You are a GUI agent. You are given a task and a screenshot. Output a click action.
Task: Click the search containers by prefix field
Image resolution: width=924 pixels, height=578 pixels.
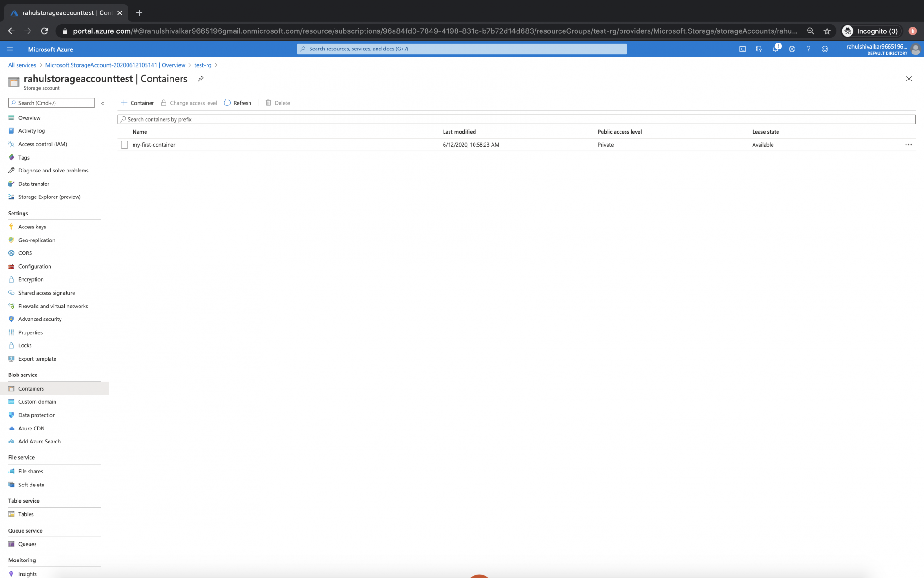[323, 119]
